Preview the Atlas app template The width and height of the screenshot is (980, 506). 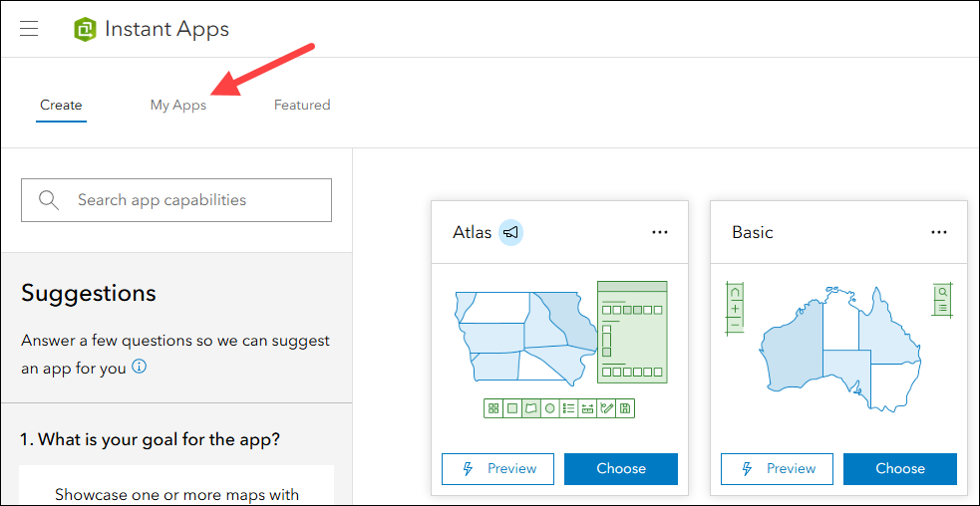pos(497,468)
